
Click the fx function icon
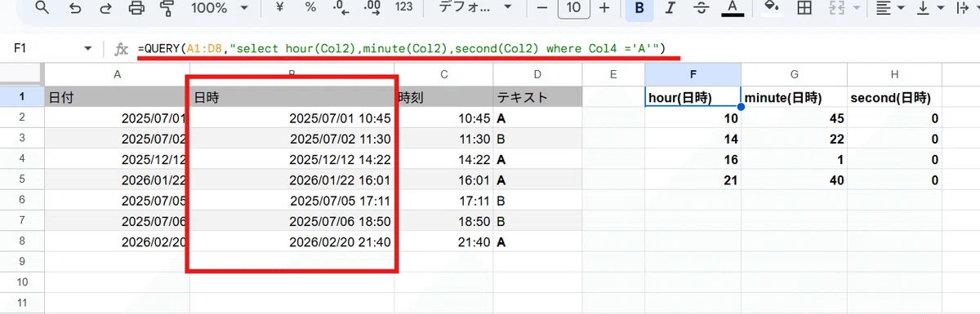pyautogui.click(x=121, y=49)
